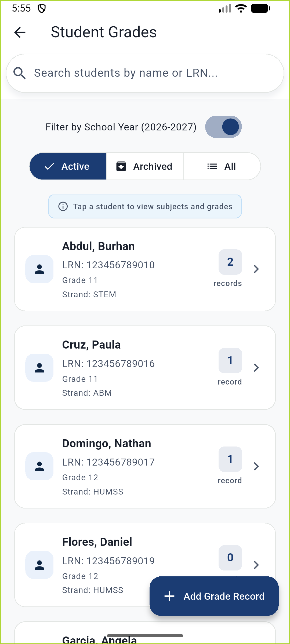Viewport: 290px width, 644px height.
Task: Open Cruz, Paula's chevron arrow
Action: pos(256,368)
